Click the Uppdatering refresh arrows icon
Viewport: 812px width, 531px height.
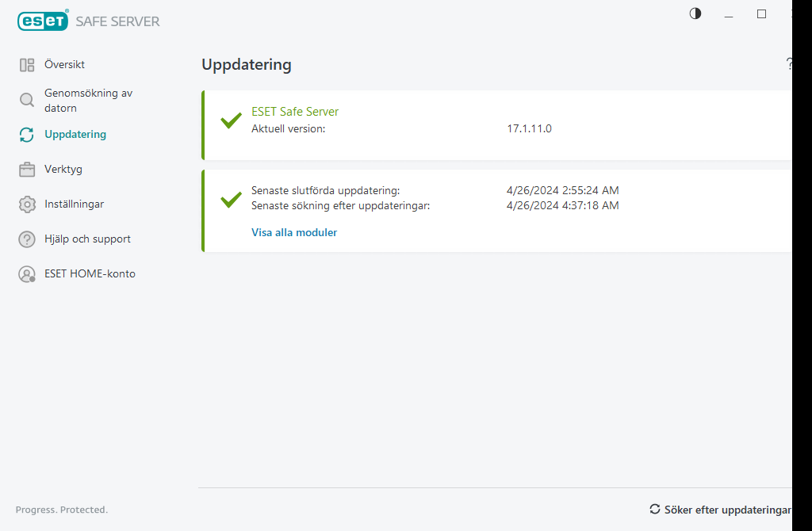click(x=27, y=135)
